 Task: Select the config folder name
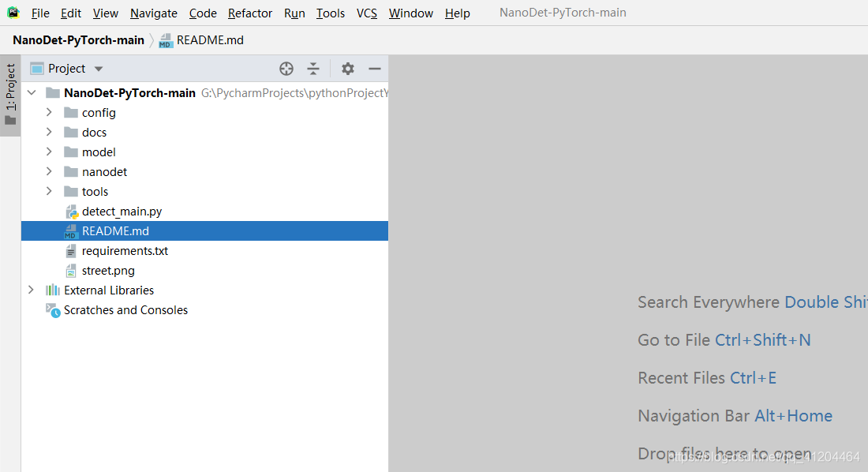99,113
